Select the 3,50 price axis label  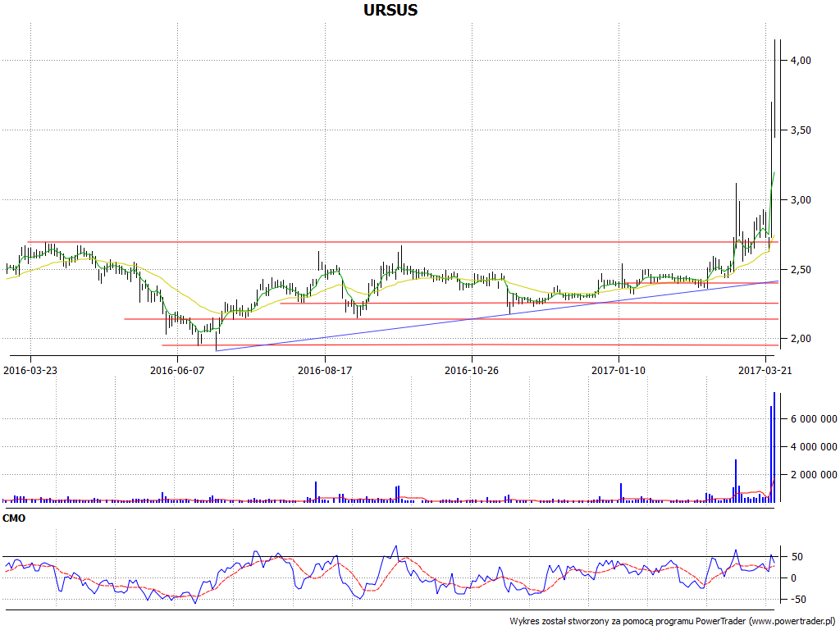(801, 130)
